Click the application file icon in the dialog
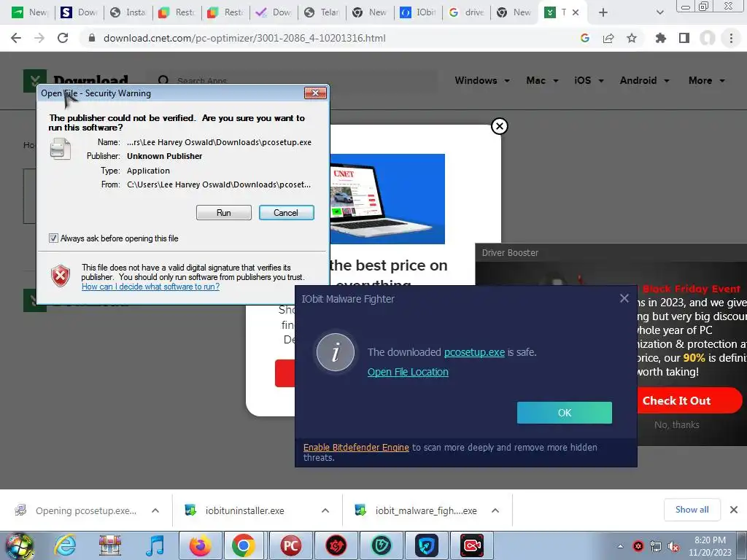This screenshot has height=560, width=747. tap(61, 149)
